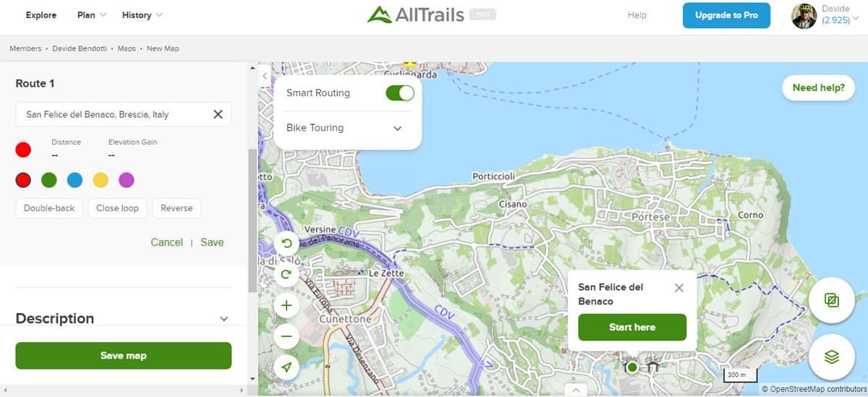
Task: Click the green location marker on map
Action: [x=632, y=367]
